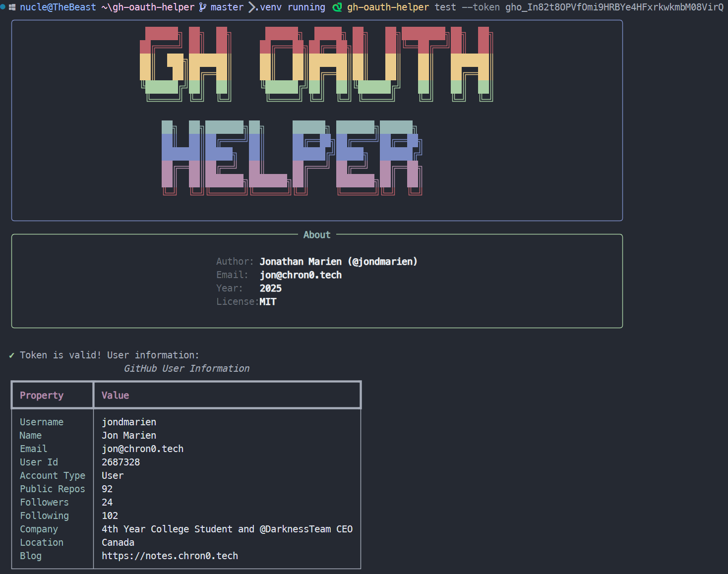Click the public repos value '92'

pos(107,489)
